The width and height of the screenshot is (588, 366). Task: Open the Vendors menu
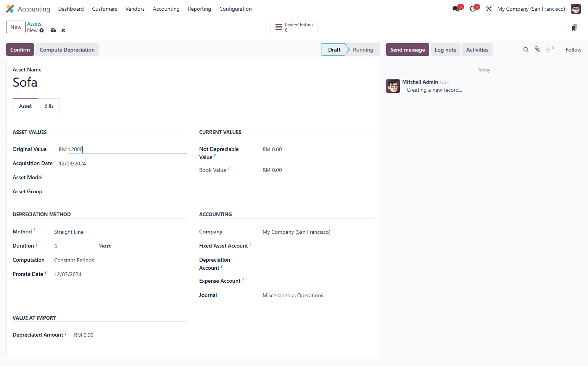(135, 9)
